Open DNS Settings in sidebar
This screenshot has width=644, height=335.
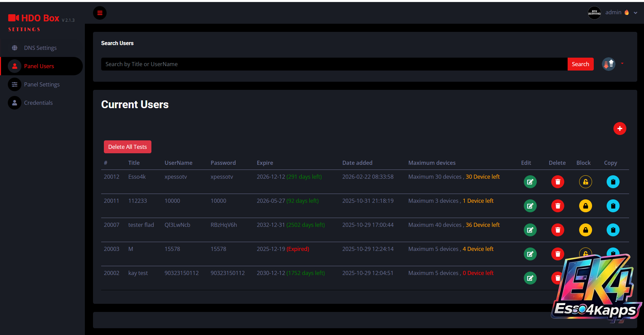(40, 48)
